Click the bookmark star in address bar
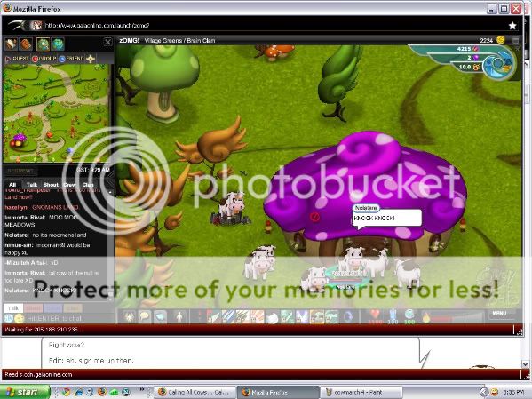The width and height of the screenshot is (532, 399). (x=512, y=26)
